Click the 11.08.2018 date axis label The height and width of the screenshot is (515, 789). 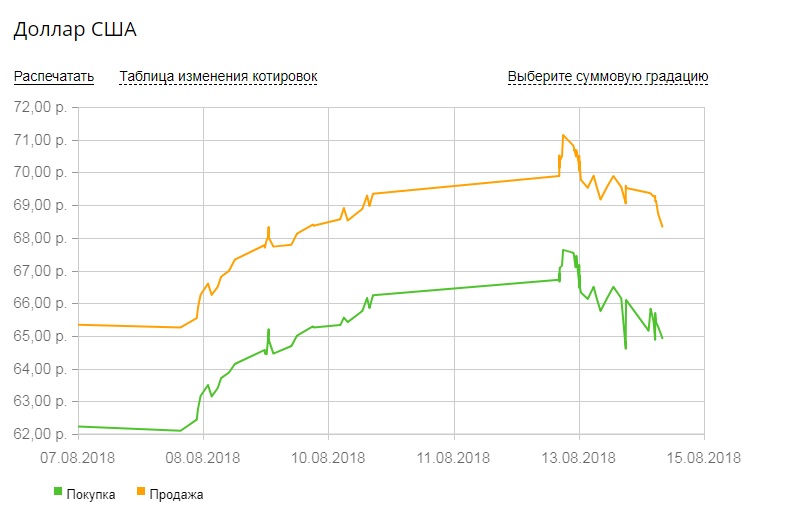[453, 457]
